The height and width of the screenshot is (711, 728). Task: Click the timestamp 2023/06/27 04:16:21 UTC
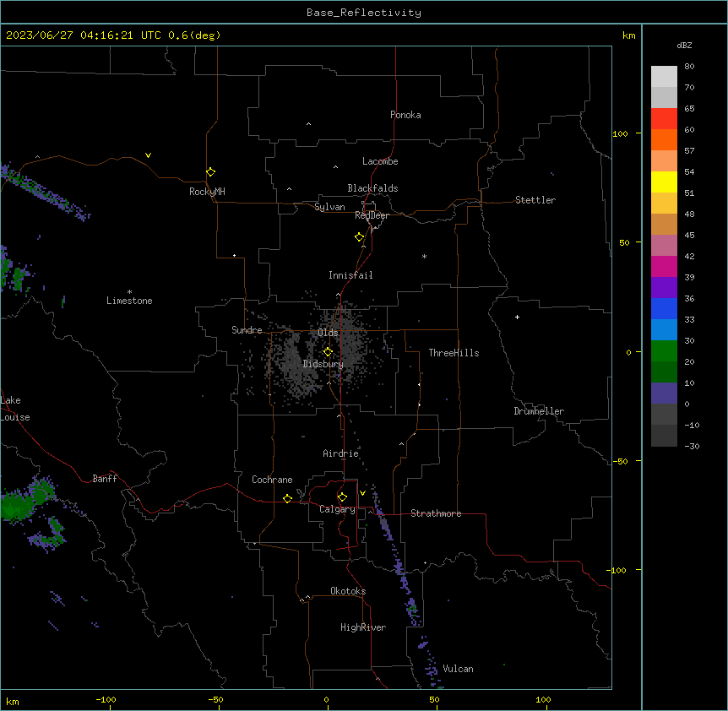[84, 35]
